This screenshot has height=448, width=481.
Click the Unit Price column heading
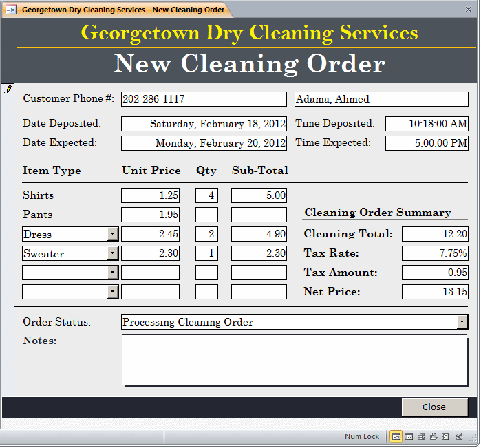pyautogui.click(x=151, y=170)
